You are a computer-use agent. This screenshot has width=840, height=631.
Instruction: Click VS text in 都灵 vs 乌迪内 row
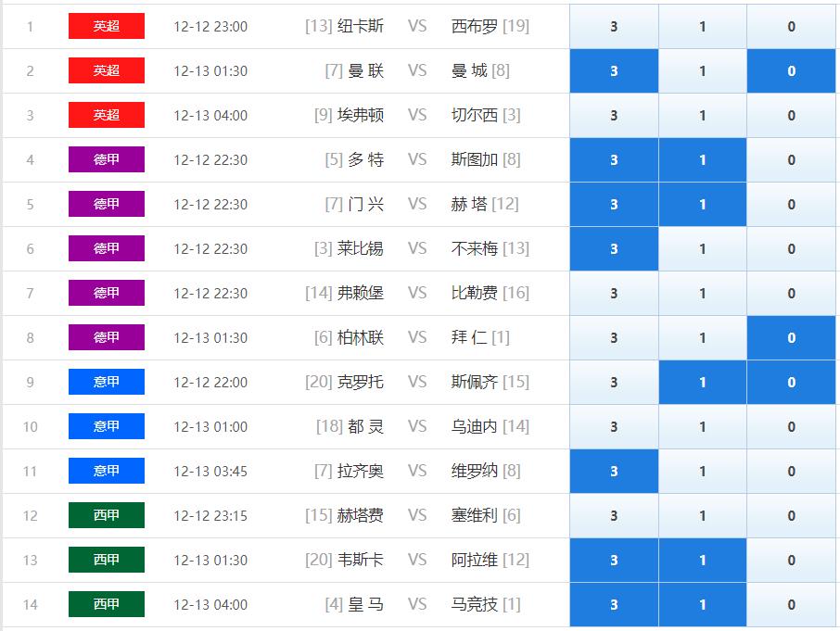pyautogui.click(x=417, y=426)
